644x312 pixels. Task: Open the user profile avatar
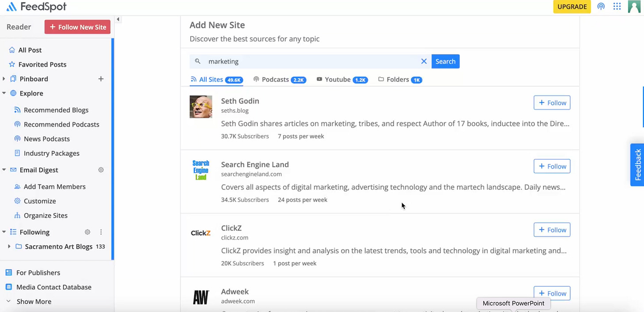pyautogui.click(x=634, y=7)
